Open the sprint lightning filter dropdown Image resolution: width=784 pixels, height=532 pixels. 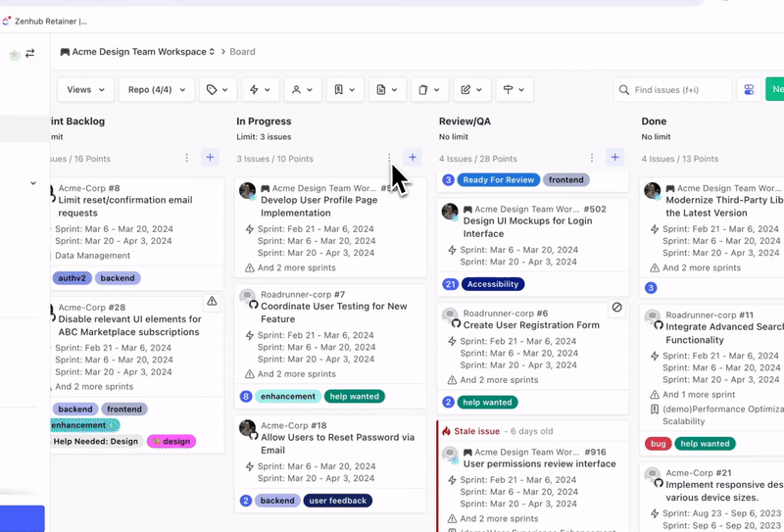point(260,89)
